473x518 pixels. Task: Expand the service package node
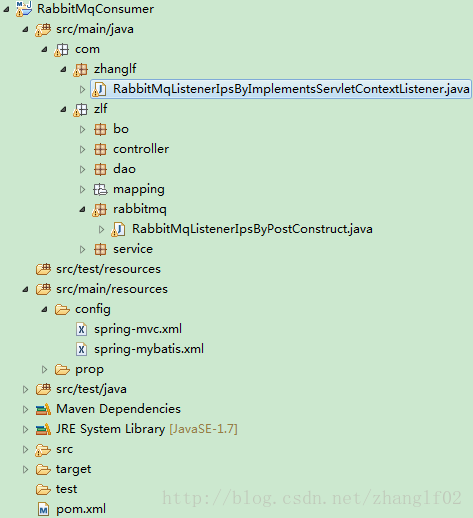[x=82, y=249]
